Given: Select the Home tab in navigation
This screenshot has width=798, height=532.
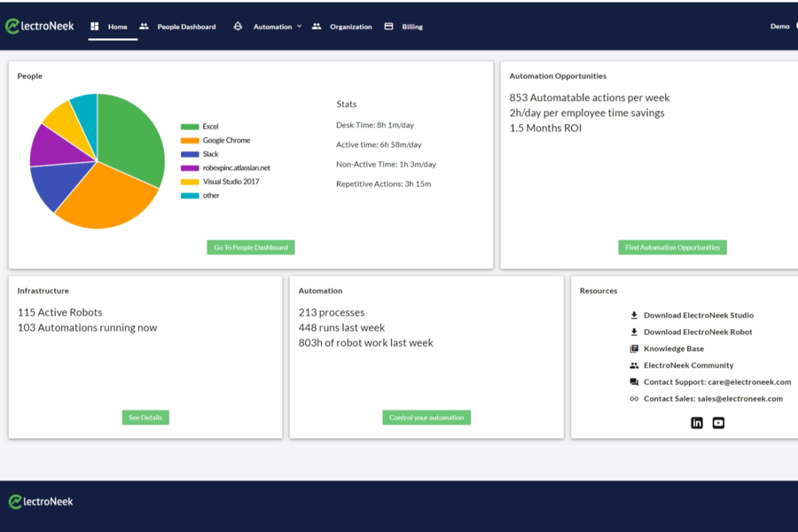Looking at the screenshot, I should (x=117, y=27).
